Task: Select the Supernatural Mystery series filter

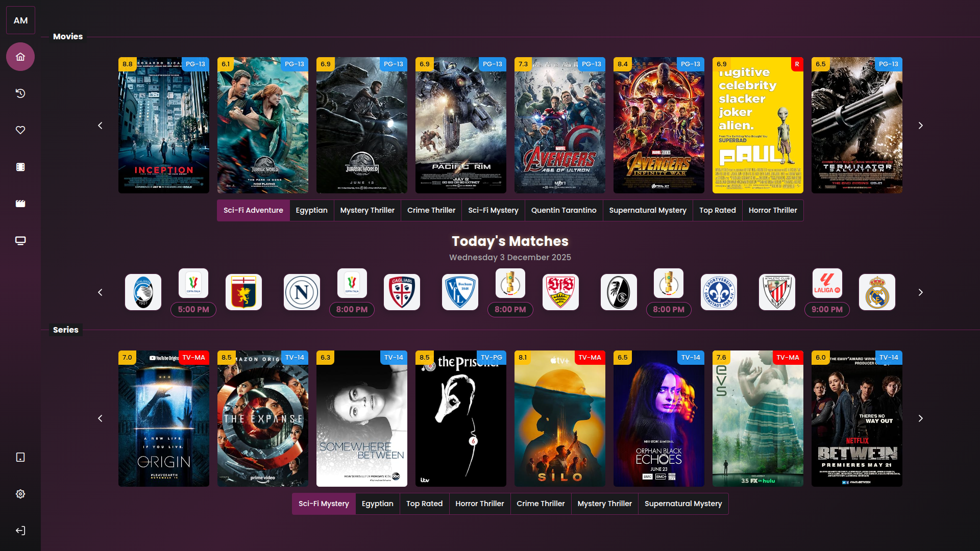Action: point(683,504)
